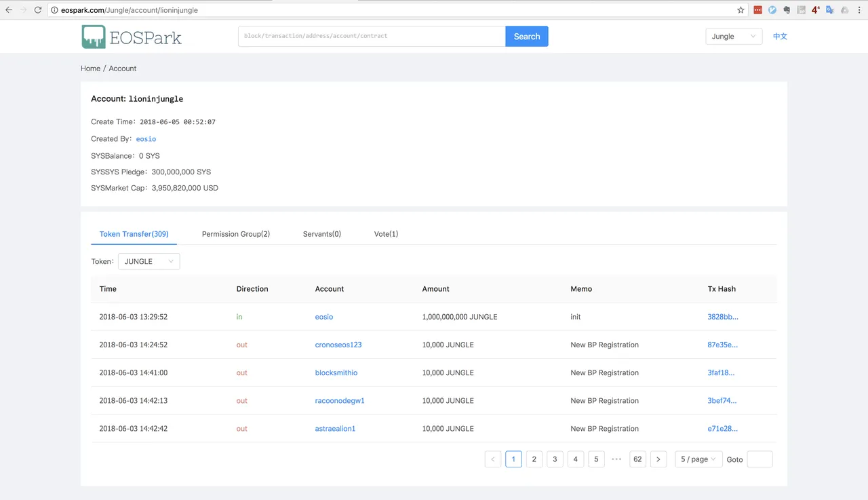Viewport: 868px width, 500px height.
Task: Go to next page arrow in pagination
Action: pos(658,459)
